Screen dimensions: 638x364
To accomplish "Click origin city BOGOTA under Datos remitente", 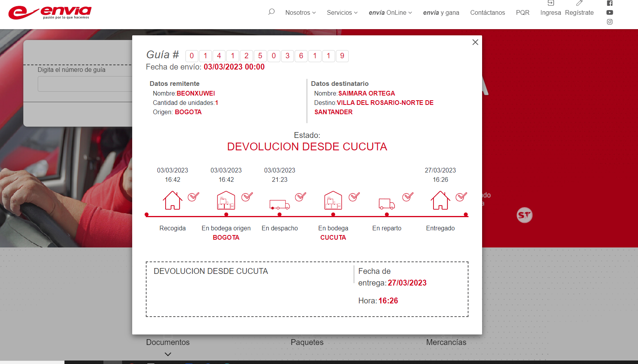I will (x=188, y=112).
